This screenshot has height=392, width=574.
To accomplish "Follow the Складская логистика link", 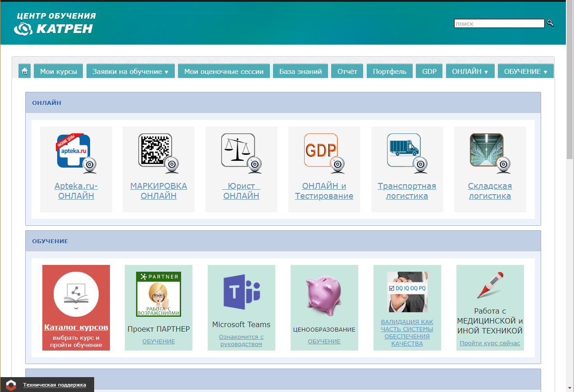I will [490, 191].
